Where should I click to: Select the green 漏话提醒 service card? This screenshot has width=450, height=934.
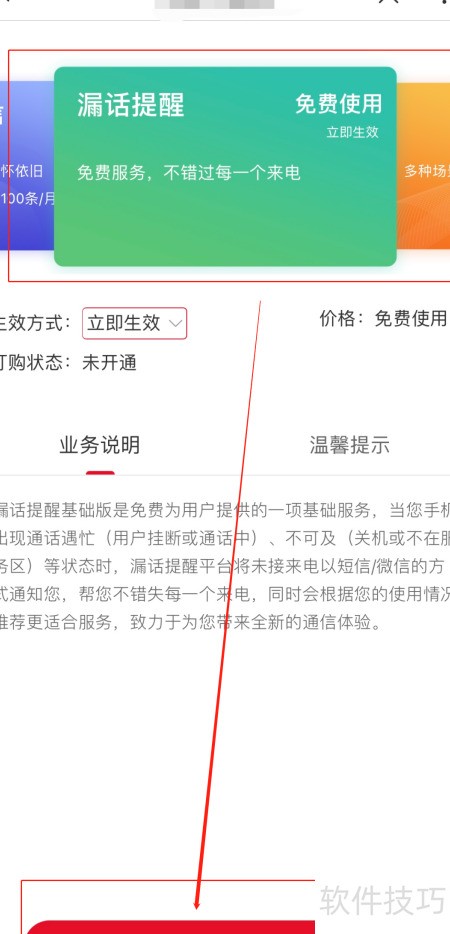click(225, 166)
